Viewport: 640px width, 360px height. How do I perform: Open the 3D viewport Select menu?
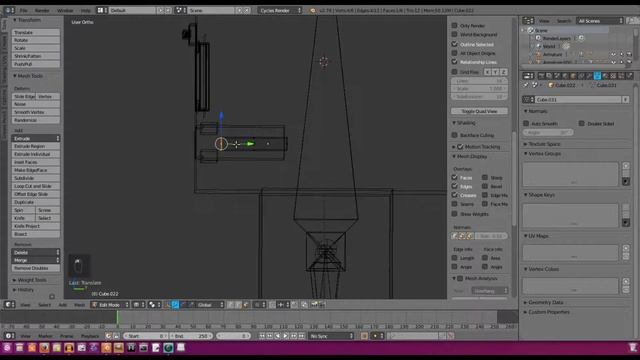click(44, 305)
